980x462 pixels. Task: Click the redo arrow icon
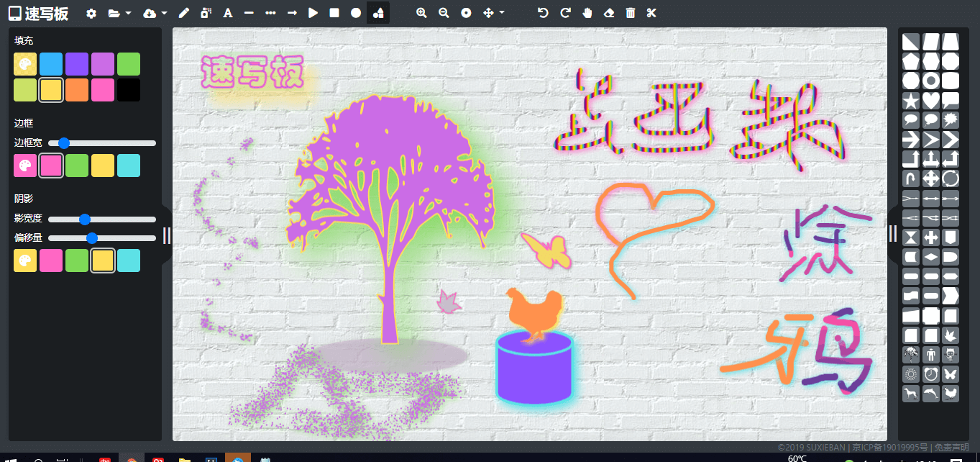click(565, 13)
